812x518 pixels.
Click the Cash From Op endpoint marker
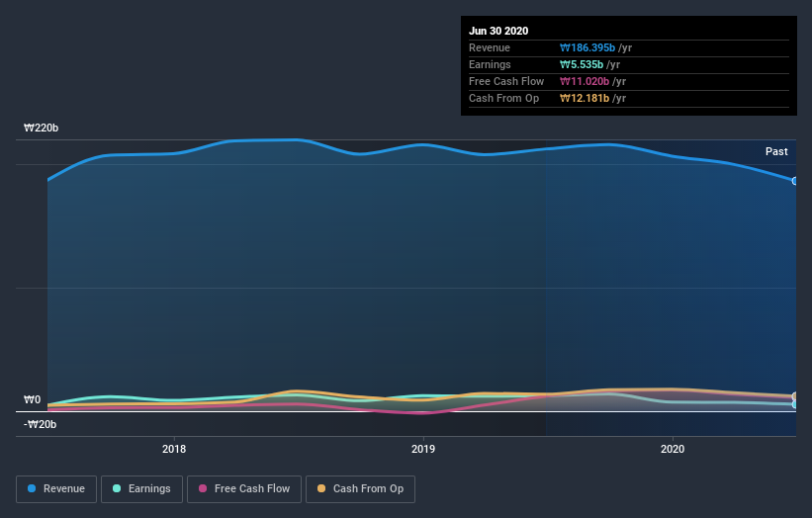(795, 396)
